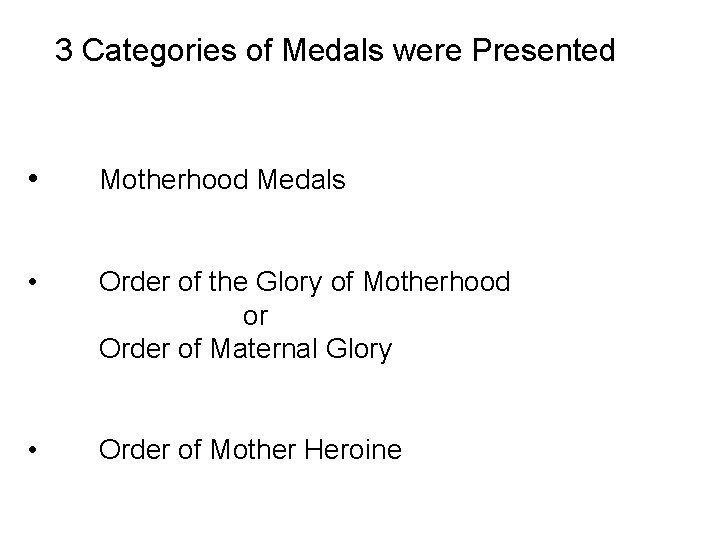This screenshot has height=540, width=720.
Task: Click the word 'Mother' in the last bullet
Action: tap(257, 451)
